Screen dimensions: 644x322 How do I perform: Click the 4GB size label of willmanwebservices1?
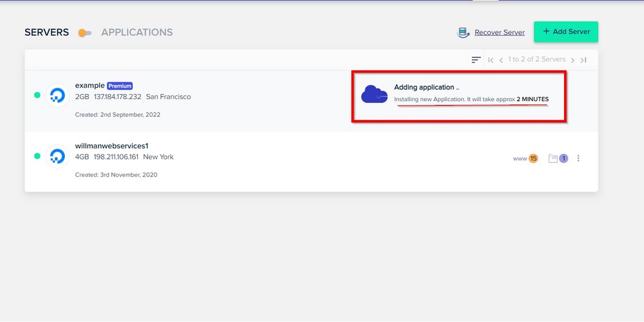(x=82, y=157)
